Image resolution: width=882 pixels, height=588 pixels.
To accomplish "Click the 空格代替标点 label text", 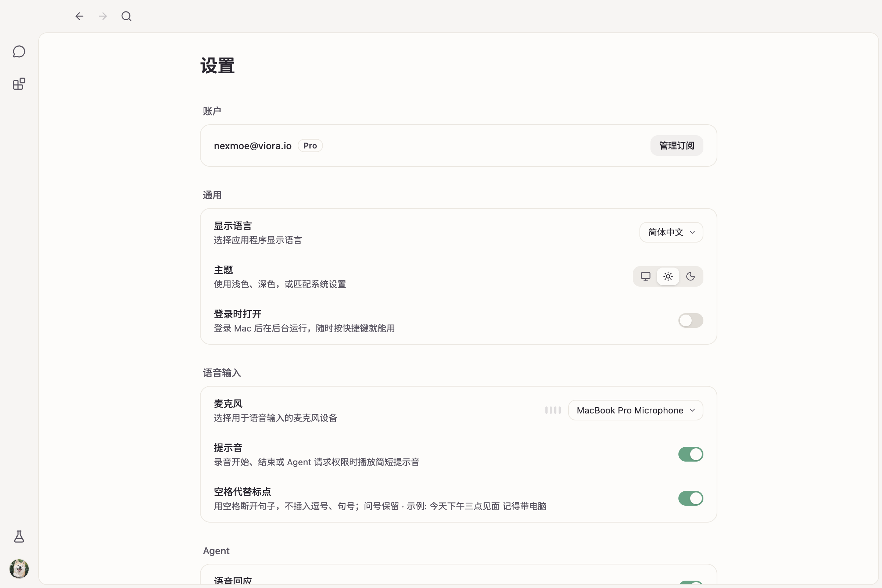I will [x=242, y=492].
